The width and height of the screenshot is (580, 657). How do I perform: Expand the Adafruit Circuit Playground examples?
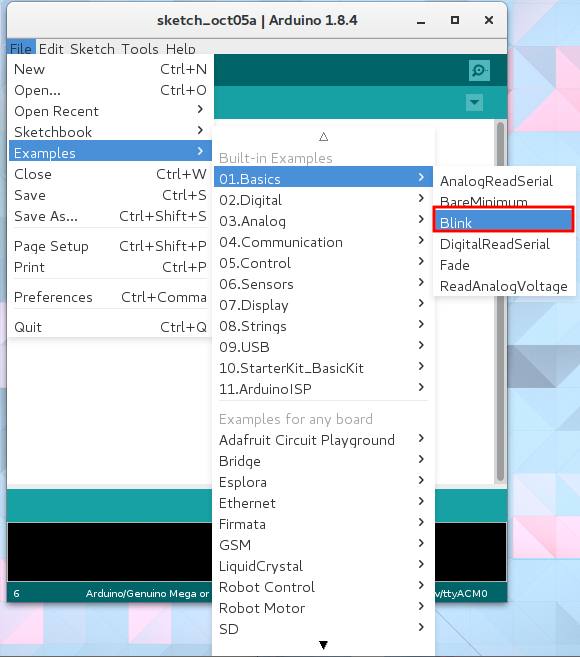coord(323,440)
